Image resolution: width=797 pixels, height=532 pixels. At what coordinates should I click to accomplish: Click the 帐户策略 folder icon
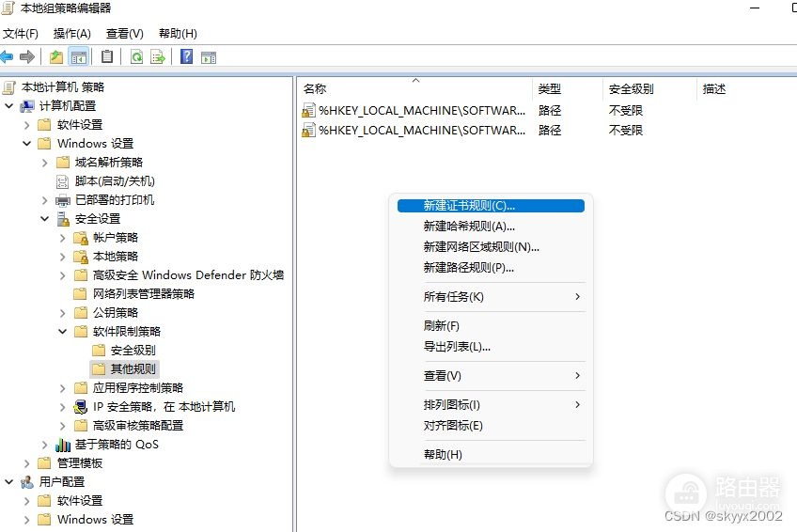pos(81,238)
